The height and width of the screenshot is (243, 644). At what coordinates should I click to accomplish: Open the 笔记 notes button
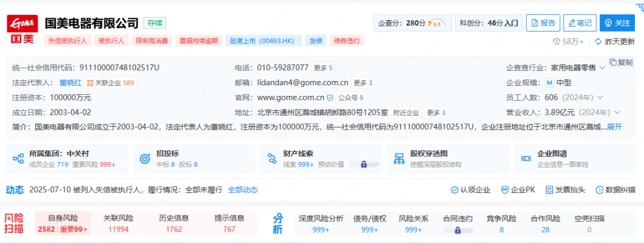point(580,23)
